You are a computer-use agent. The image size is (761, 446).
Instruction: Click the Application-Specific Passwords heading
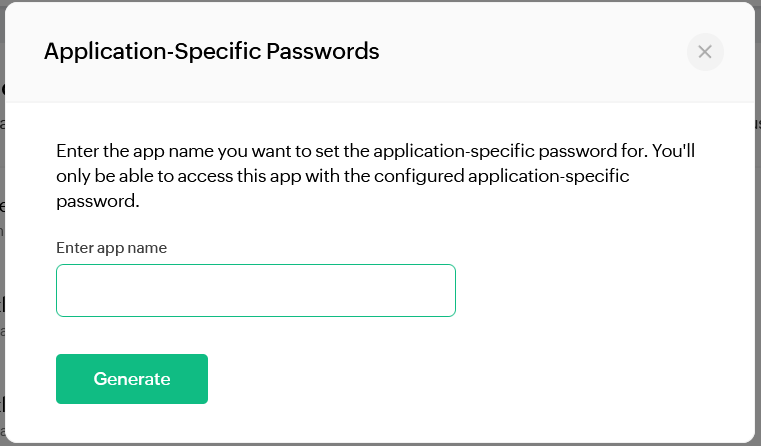point(212,51)
